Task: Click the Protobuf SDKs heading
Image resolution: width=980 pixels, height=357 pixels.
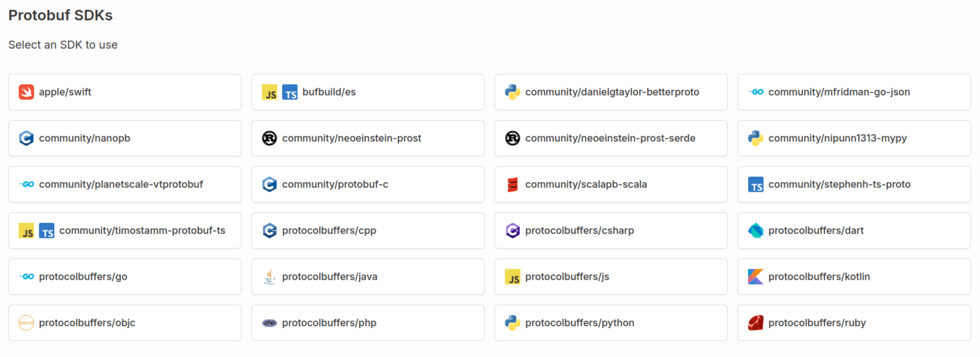Action: point(60,15)
